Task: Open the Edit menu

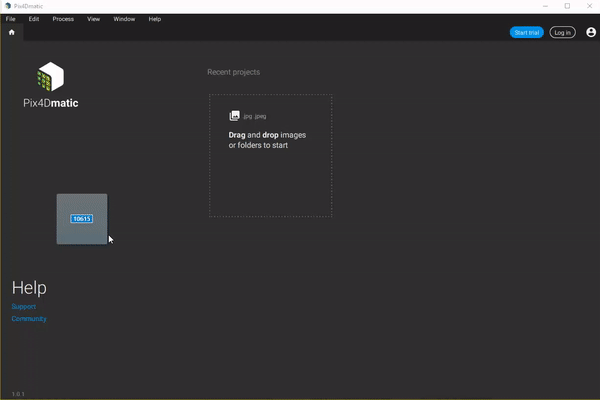Action: coord(34,19)
